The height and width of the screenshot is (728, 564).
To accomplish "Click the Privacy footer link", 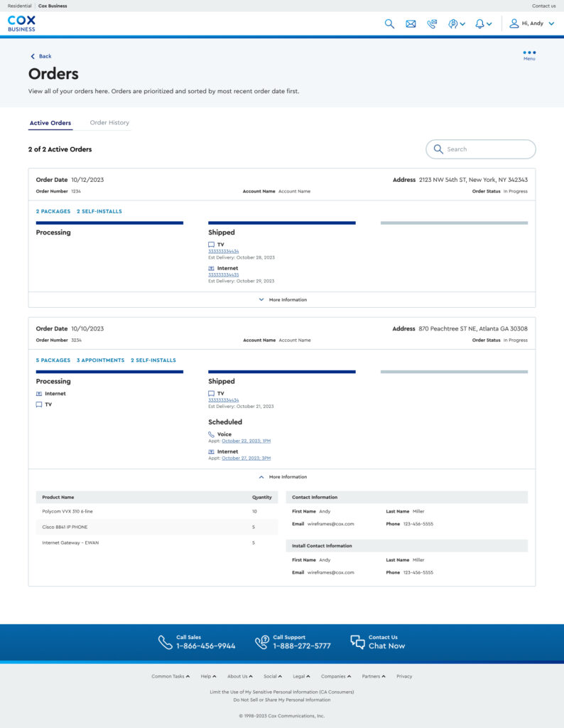I will point(404,676).
